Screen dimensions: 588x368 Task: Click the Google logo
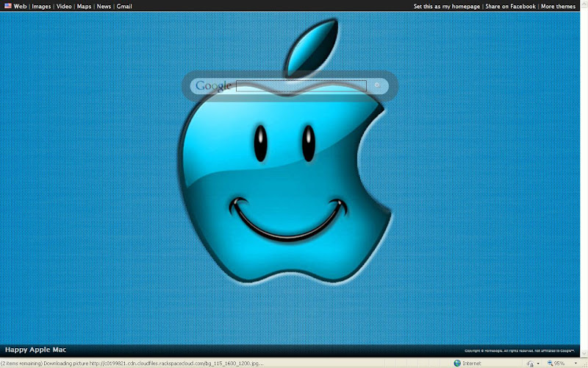point(213,86)
